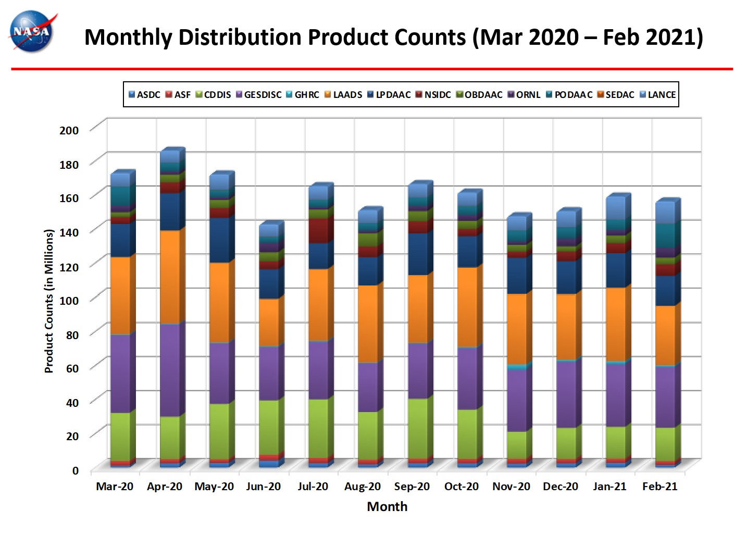Select the ASDC legend color marker

coord(132,94)
